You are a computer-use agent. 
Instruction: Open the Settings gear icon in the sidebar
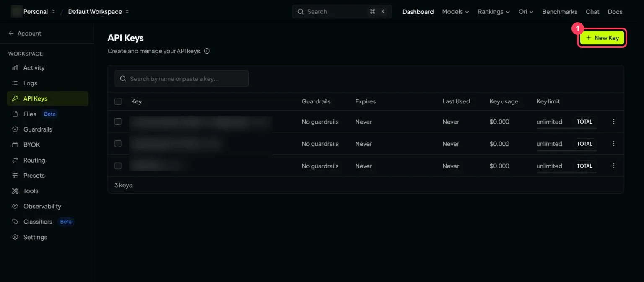pyautogui.click(x=15, y=237)
